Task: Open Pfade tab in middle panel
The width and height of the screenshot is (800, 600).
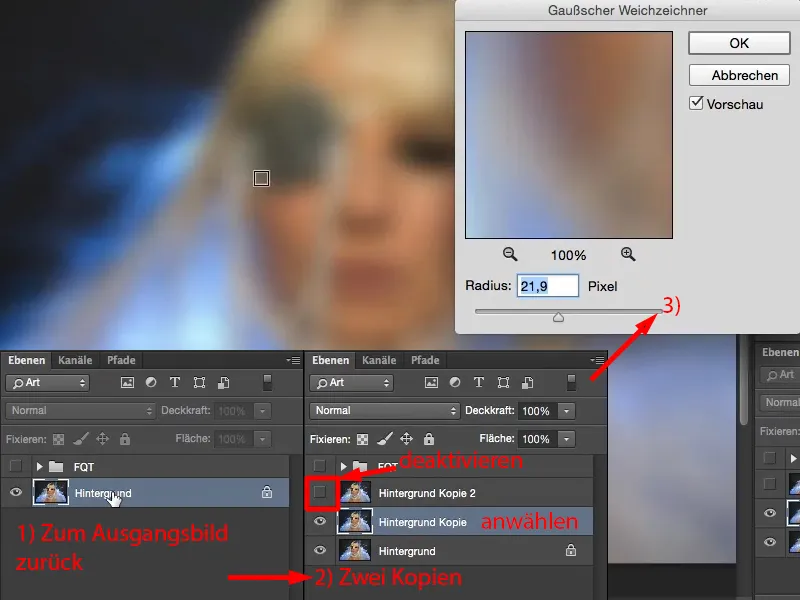Action: click(425, 360)
